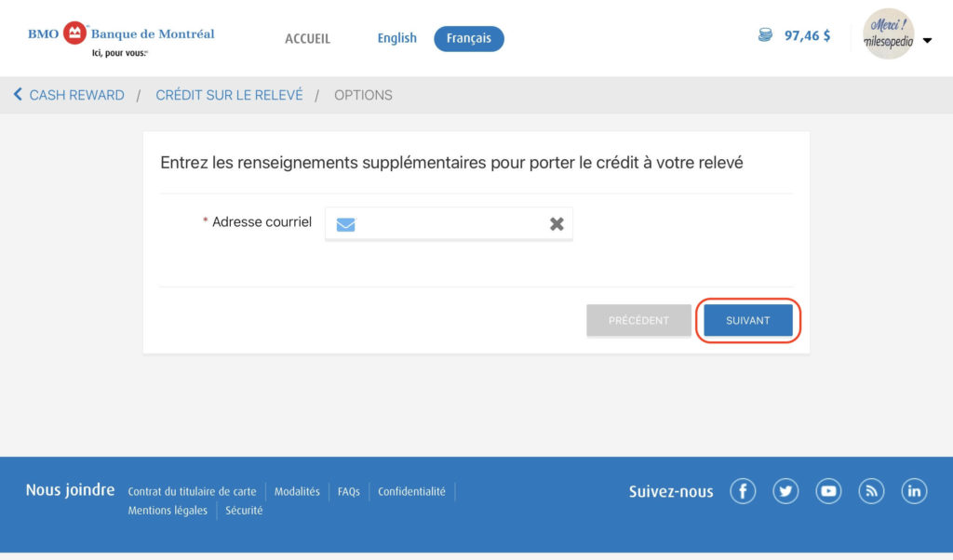Focus the Adresse courriel input field
The image size is (953, 560).
(x=451, y=224)
